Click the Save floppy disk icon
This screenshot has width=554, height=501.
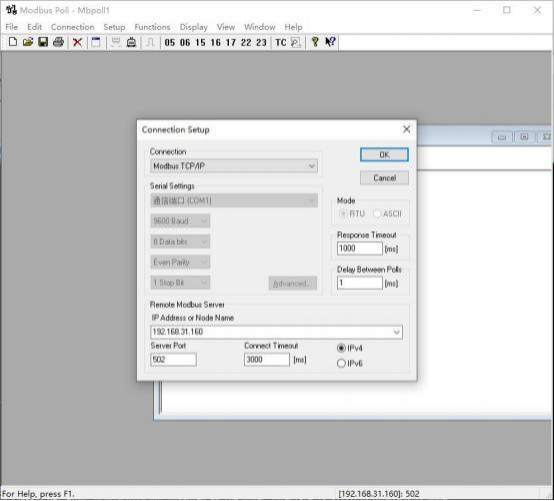[x=43, y=42]
